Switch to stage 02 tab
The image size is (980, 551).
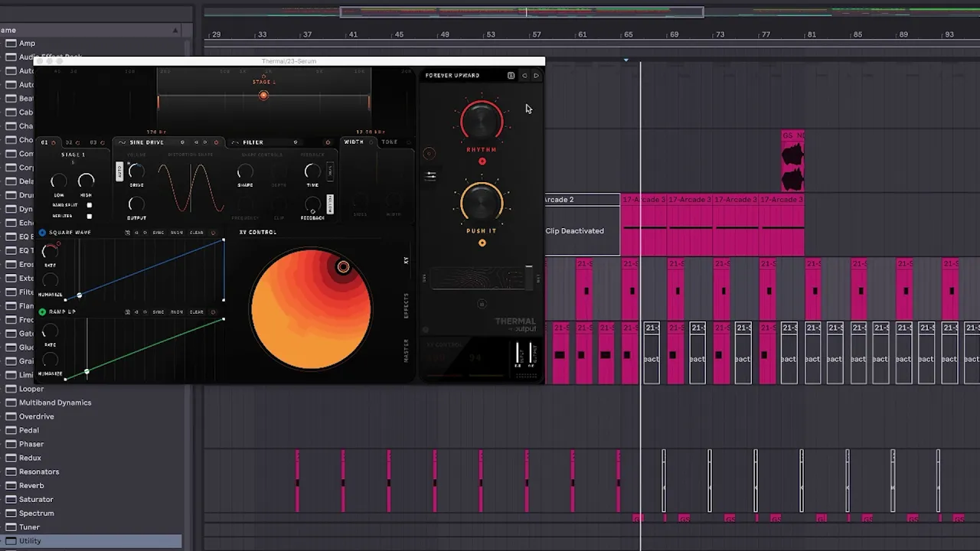pyautogui.click(x=73, y=142)
